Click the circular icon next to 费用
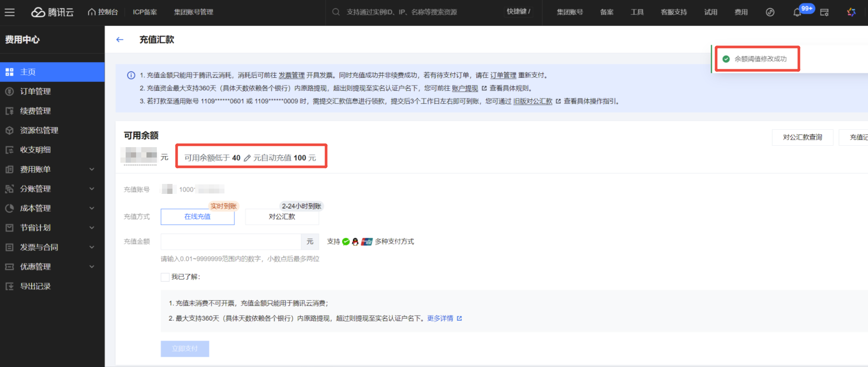Screen dimensions: 868x367 [x=770, y=12]
